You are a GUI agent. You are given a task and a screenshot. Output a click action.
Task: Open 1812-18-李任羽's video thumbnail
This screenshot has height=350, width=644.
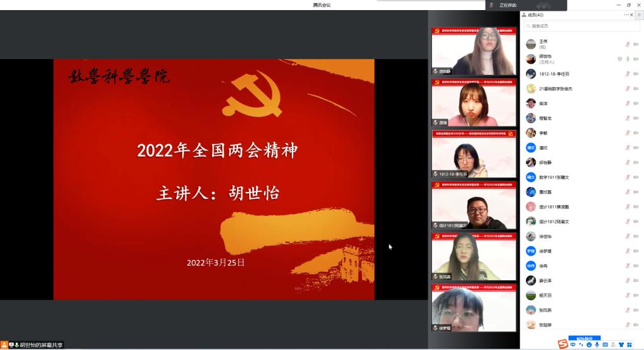click(x=474, y=154)
